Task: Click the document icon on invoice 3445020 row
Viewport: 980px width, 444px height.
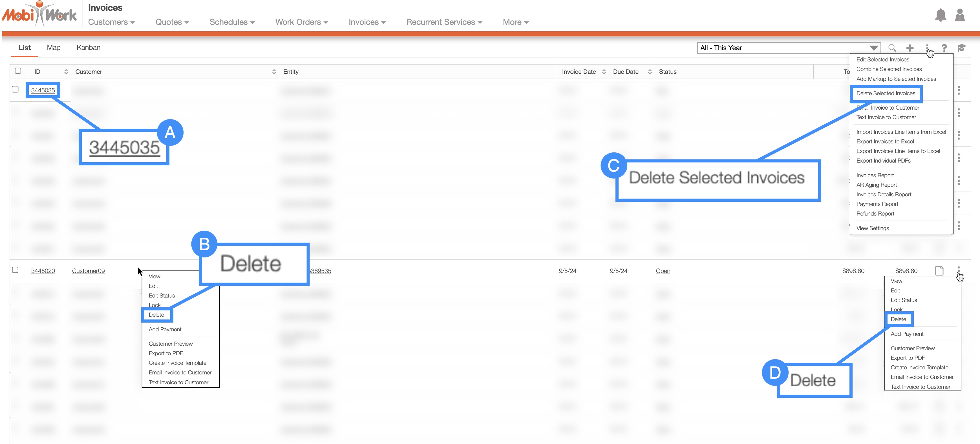Action: (939, 271)
